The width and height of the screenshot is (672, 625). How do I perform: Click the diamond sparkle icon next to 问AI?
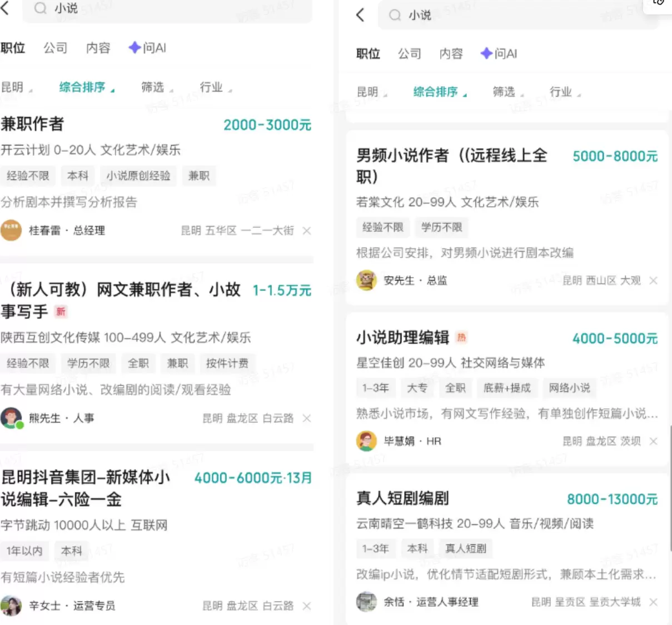point(133,48)
